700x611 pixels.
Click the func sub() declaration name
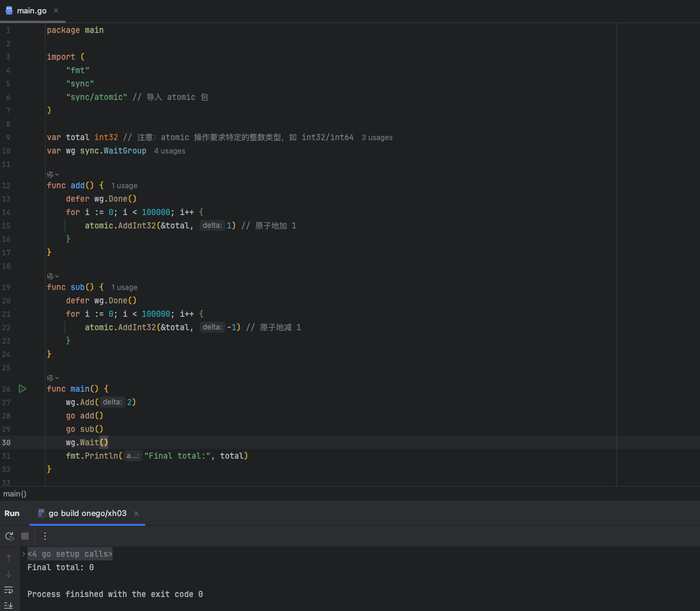coord(77,287)
